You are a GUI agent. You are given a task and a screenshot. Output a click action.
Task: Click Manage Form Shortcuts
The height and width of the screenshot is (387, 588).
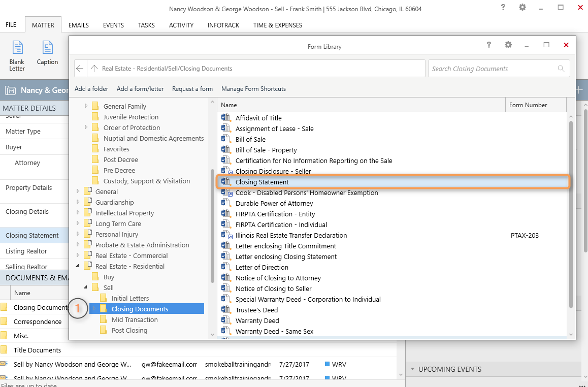click(253, 89)
